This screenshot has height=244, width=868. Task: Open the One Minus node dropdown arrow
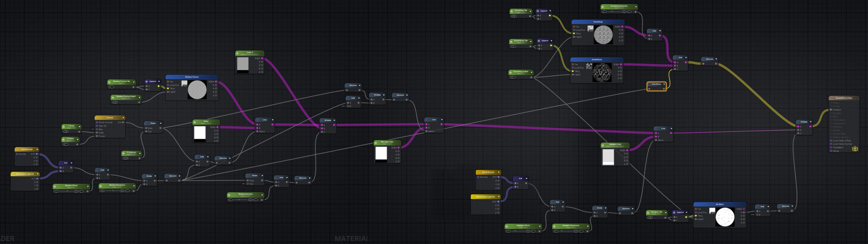(x=664, y=84)
